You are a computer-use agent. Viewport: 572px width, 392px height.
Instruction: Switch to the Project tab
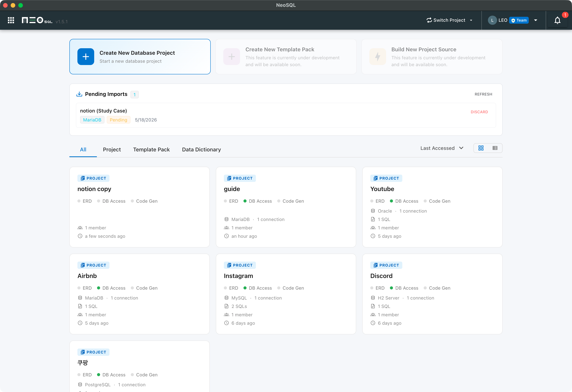(112, 149)
